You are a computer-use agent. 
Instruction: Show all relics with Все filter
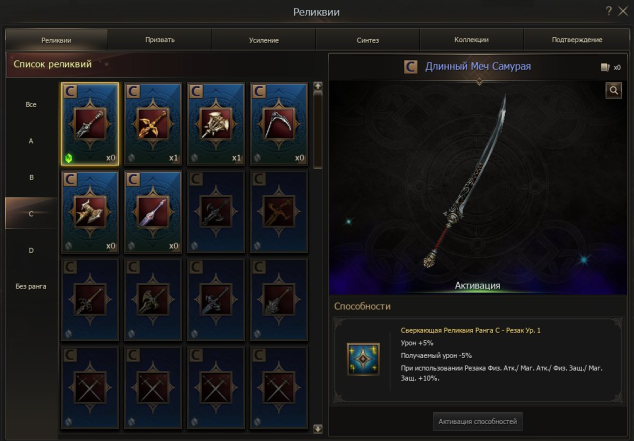[31, 104]
